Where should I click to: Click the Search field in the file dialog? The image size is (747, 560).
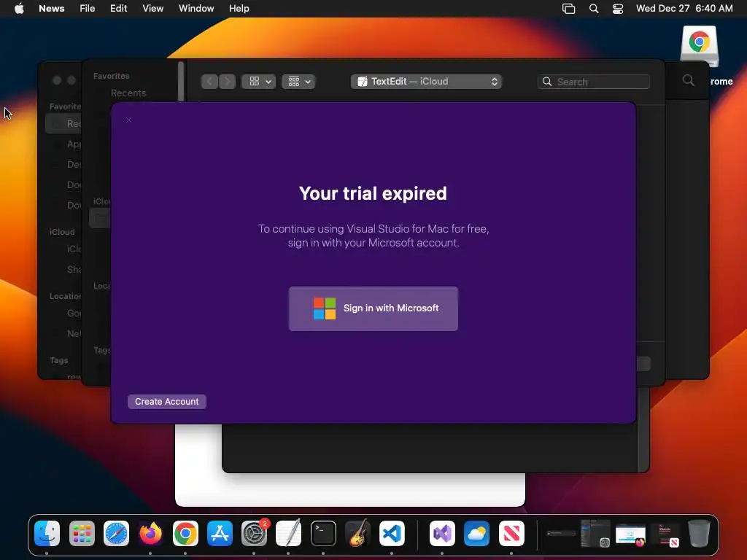(594, 82)
